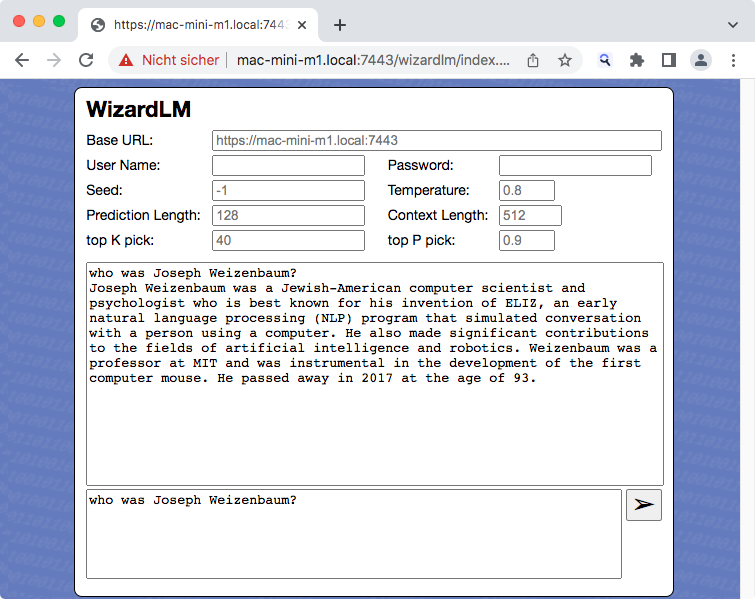Focus the Base URL field

pyautogui.click(x=437, y=141)
